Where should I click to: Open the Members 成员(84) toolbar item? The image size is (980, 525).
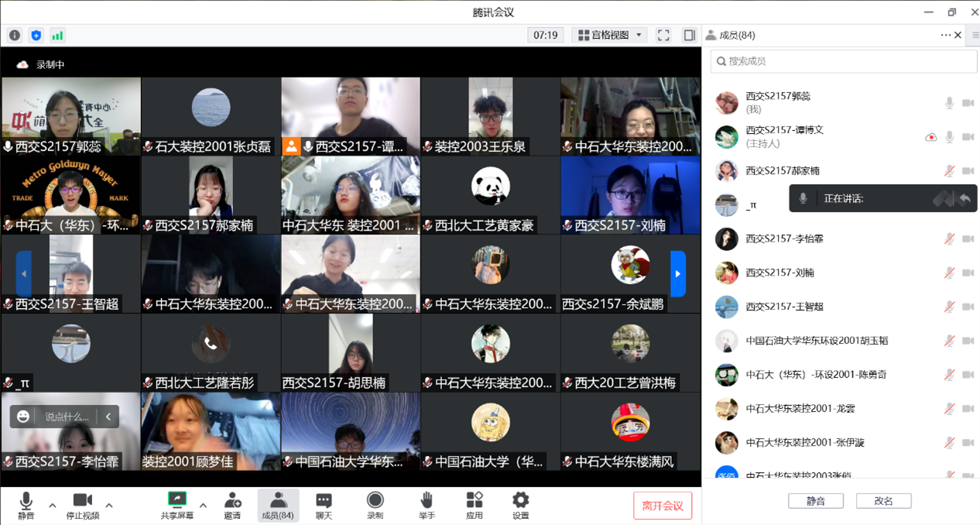point(278,506)
